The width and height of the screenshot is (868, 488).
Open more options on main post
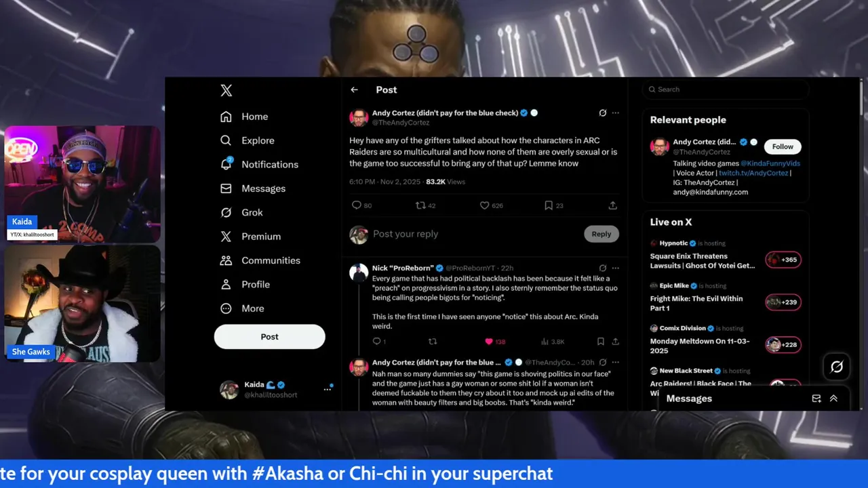[615, 113]
